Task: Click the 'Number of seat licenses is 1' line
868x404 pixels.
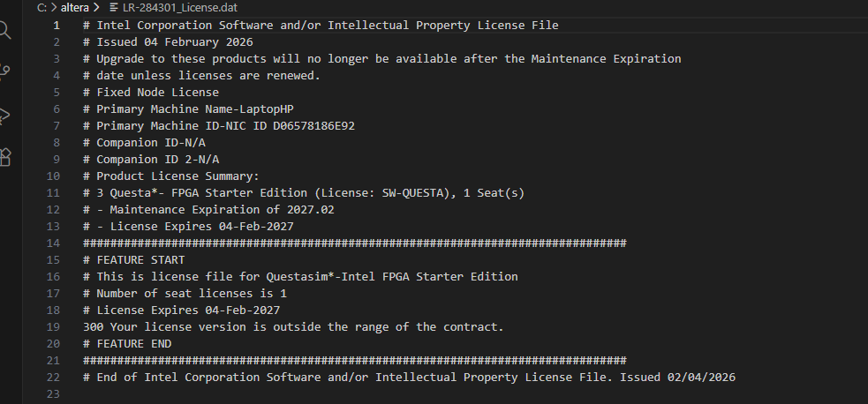Action: (185, 293)
